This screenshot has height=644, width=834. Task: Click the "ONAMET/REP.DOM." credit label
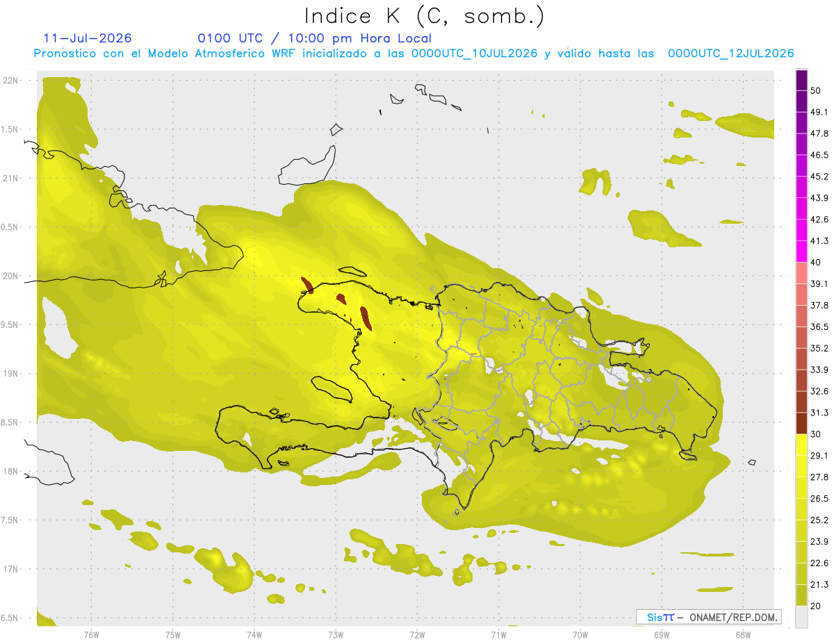click(733, 617)
